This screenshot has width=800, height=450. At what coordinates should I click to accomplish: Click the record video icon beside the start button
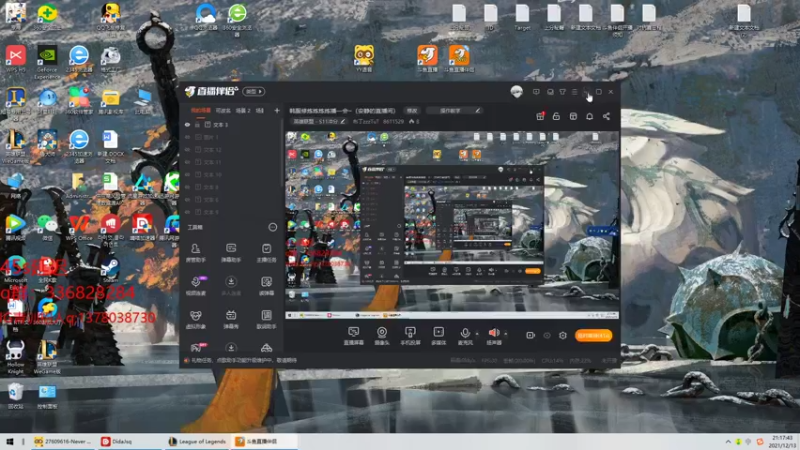click(531, 335)
